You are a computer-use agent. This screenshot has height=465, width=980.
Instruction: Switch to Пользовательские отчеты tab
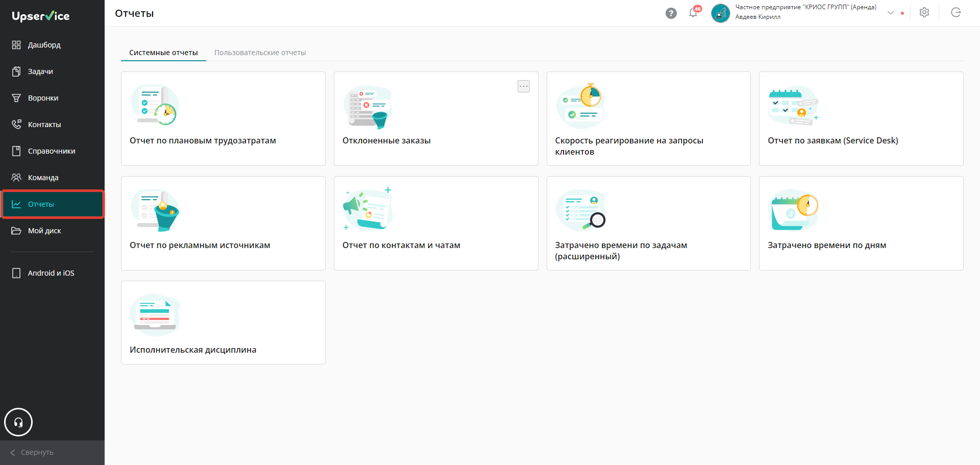point(260,53)
